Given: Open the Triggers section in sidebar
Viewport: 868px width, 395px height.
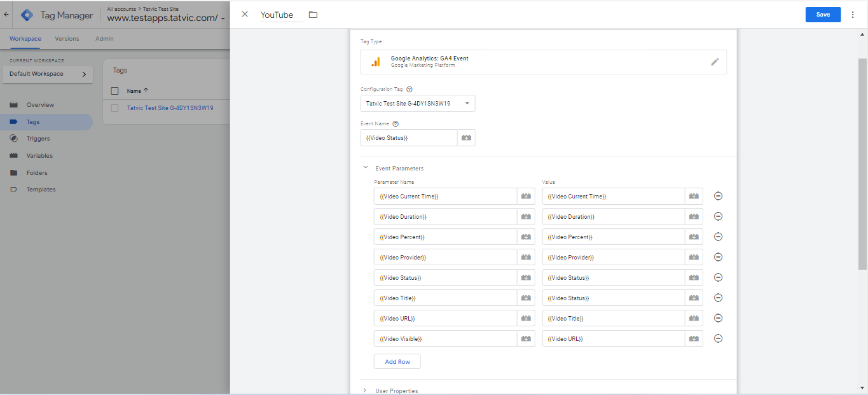Looking at the screenshot, I should click(38, 139).
